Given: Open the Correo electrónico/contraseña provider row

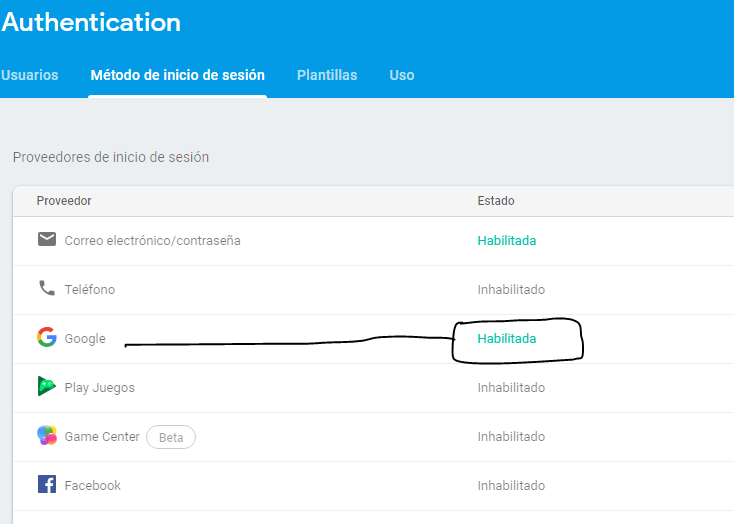Looking at the screenshot, I should pyautogui.click(x=152, y=240).
